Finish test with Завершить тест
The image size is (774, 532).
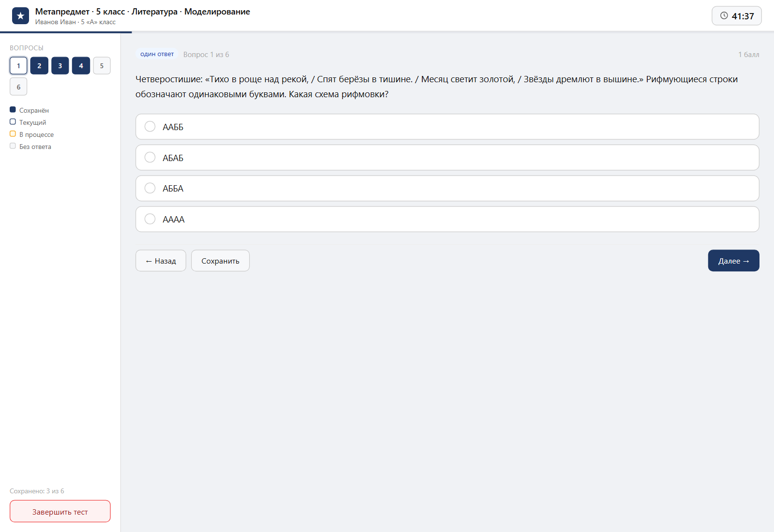(x=60, y=512)
